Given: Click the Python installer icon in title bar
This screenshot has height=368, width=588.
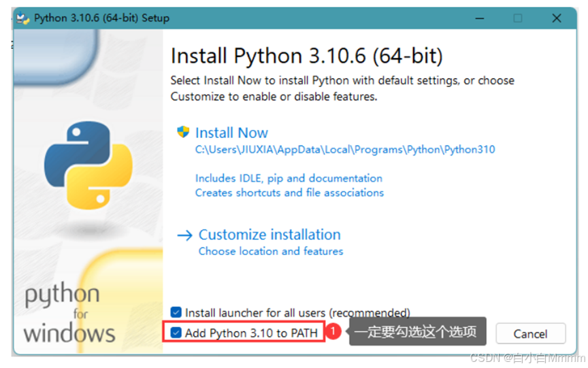Looking at the screenshot, I should 23,18.
